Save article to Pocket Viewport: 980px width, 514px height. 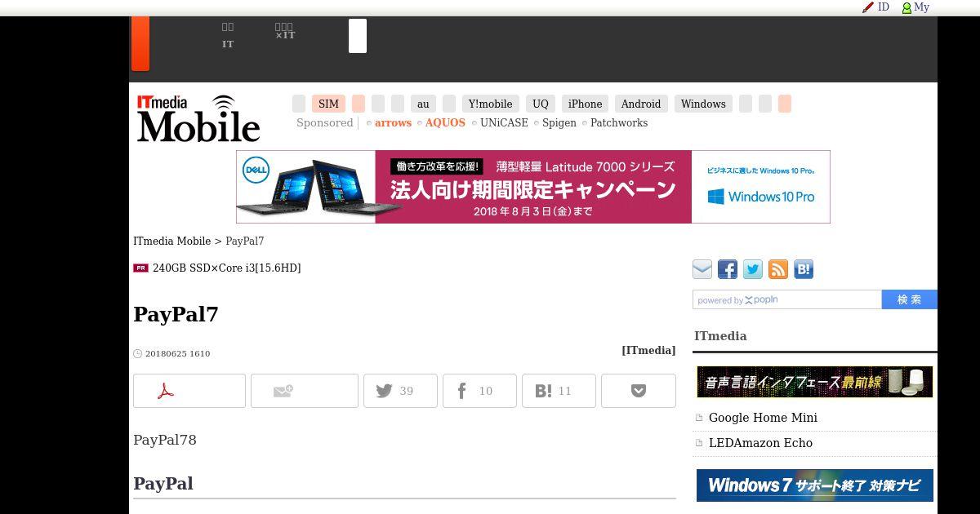639,391
